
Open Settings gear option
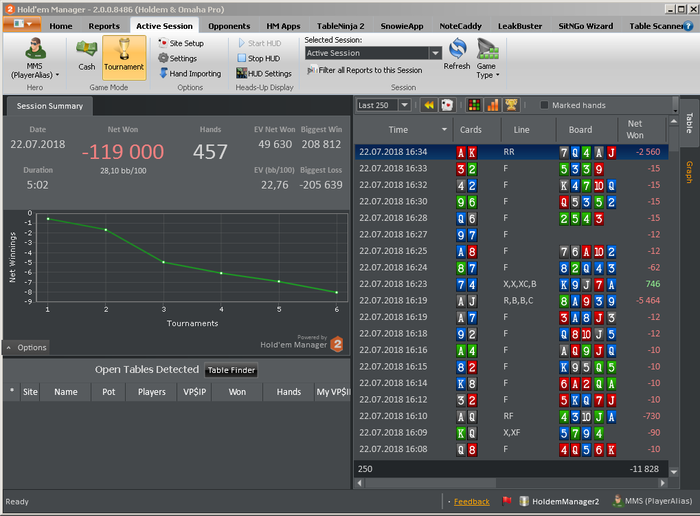coord(178,58)
